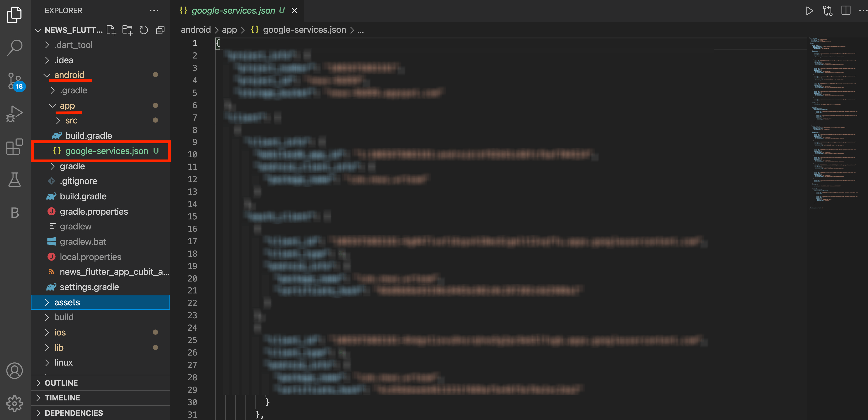This screenshot has height=420, width=868.
Task: Expand the TIMELINE section
Action: (x=62, y=398)
